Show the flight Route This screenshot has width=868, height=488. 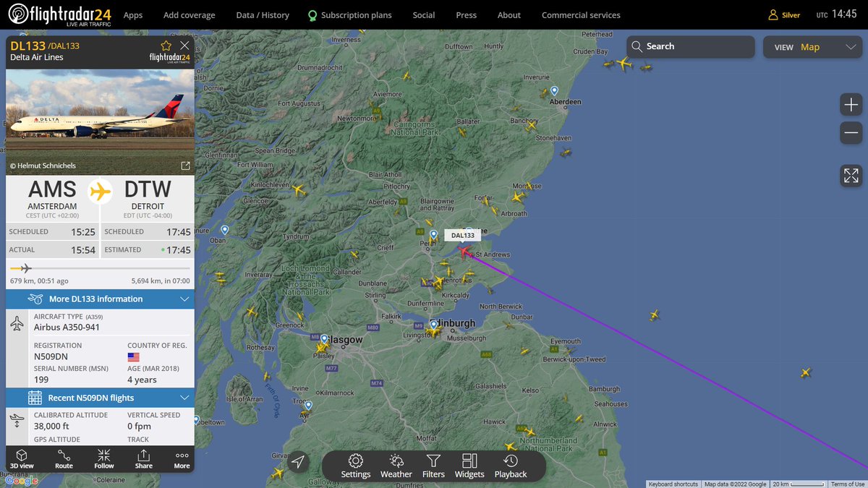point(64,459)
